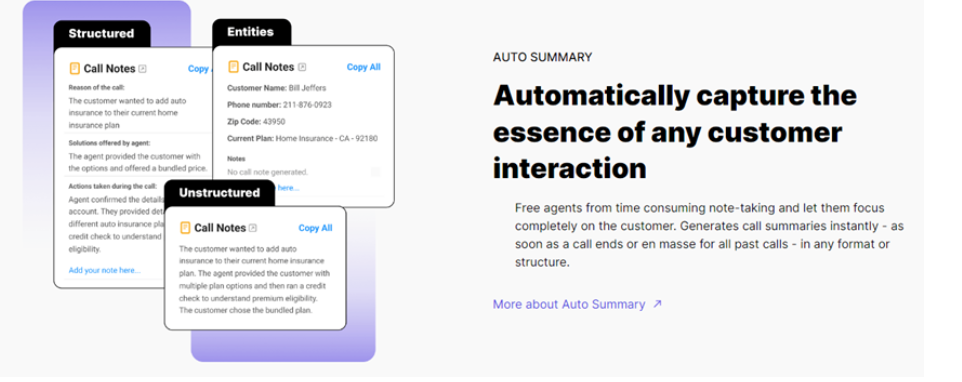Click the cut-off Copy link in the Structured card
Image resolution: width=962 pixels, height=382 pixels.
point(199,69)
